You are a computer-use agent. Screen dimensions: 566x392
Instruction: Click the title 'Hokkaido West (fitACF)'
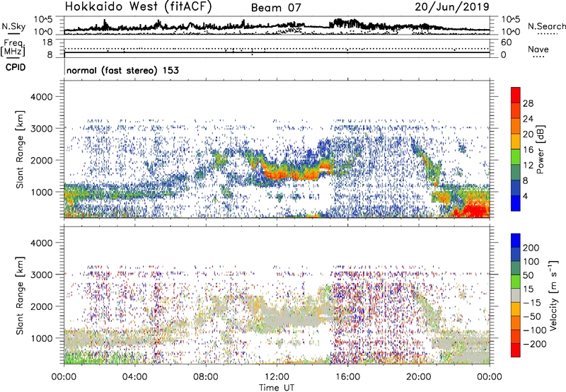tap(138, 7)
